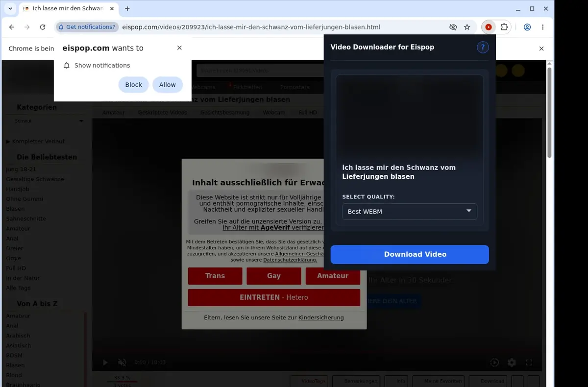The width and height of the screenshot is (588, 387).
Task: Select the Webcam tag tab
Action: [x=274, y=112]
